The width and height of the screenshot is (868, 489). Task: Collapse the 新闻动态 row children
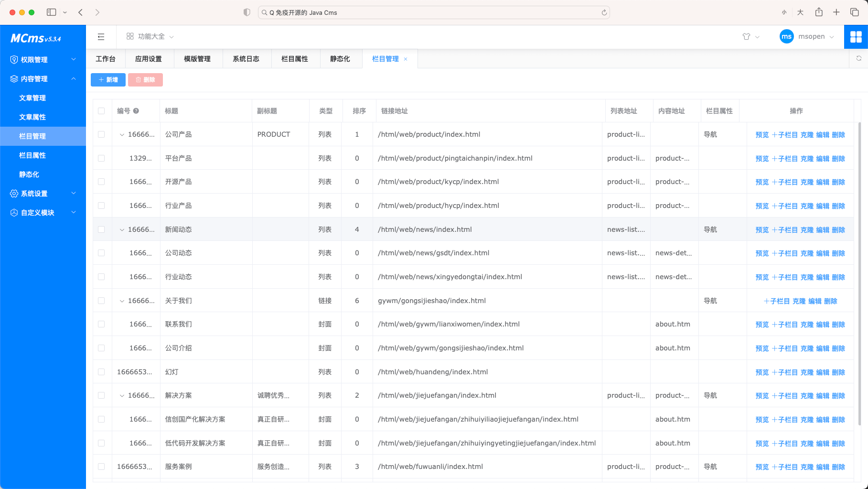(x=122, y=229)
